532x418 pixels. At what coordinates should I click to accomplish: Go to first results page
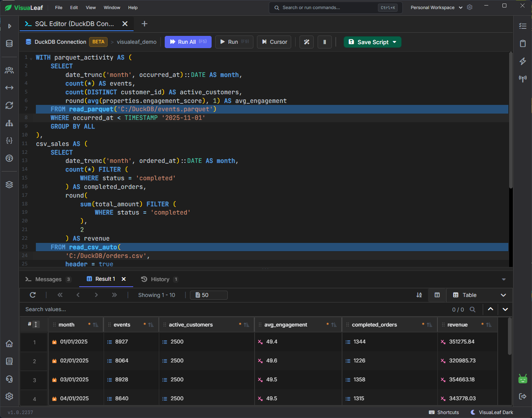[60, 295]
